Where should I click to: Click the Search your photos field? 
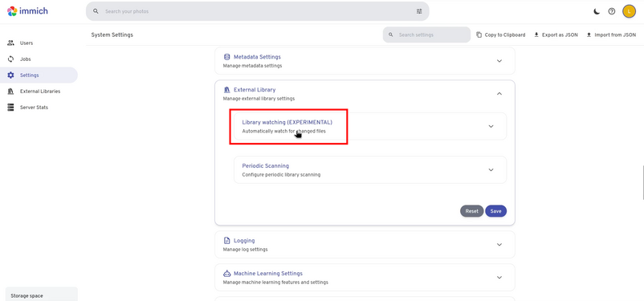point(258,11)
